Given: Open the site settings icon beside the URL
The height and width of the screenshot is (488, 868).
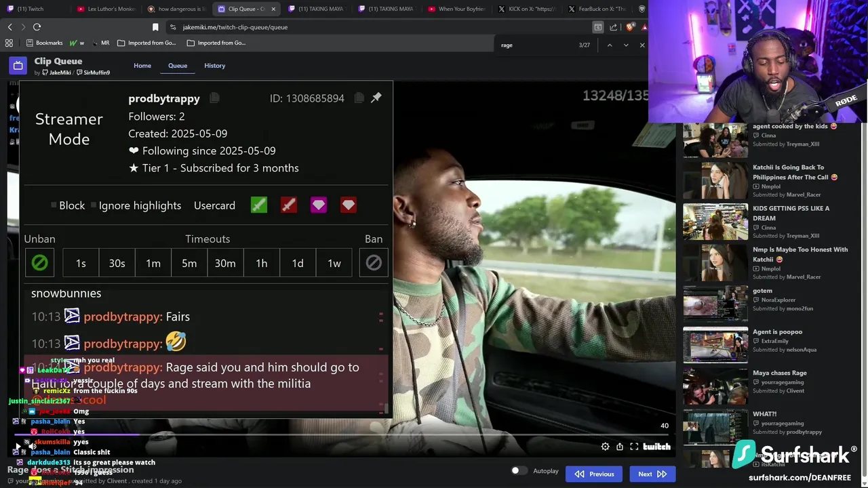Looking at the screenshot, I should tap(173, 27).
